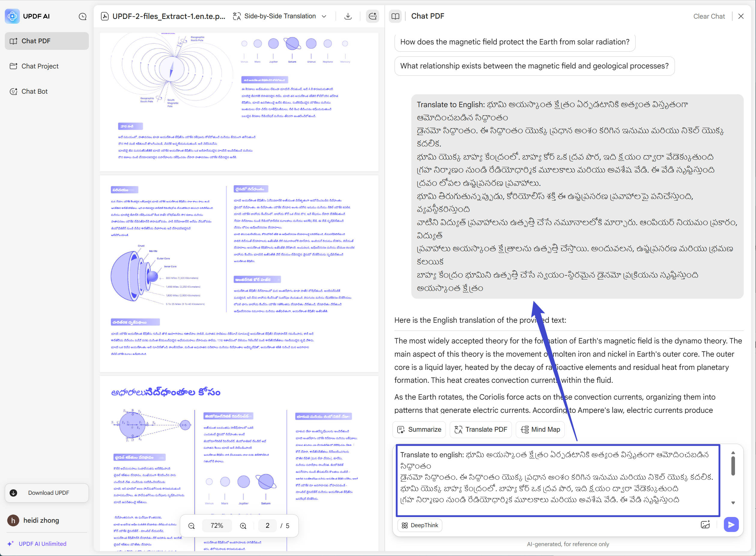Click the UPDF AI logo icon
756x556 pixels.
(x=12, y=16)
